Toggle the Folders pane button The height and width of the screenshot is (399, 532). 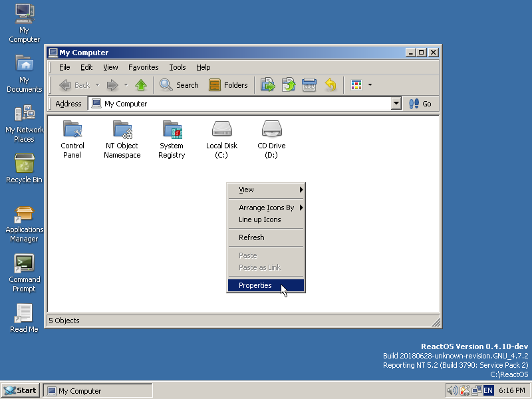pyautogui.click(x=228, y=85)
